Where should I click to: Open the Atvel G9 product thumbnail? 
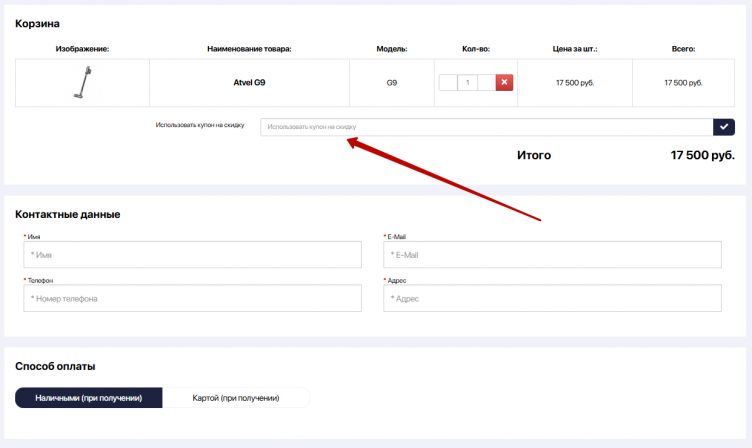pos(82,82)
